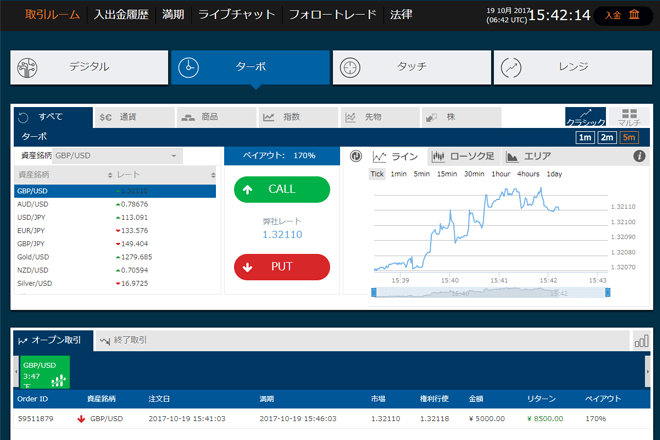Select the タッチ trade type
The height and width of the screenshot is (440, 660).
click(412, 67)
